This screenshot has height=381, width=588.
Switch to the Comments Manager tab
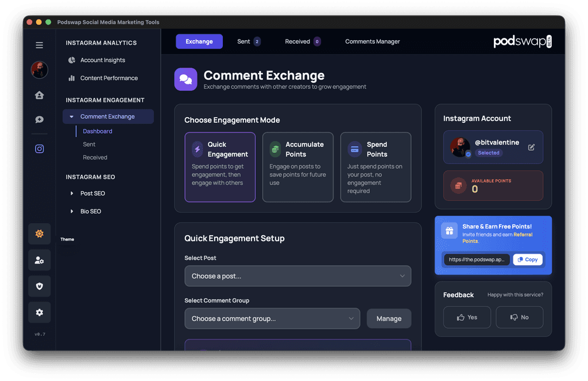[x=372, y=41]
